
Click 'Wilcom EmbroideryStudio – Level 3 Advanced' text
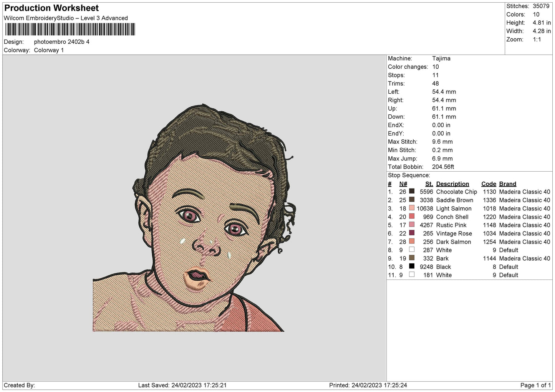[x=66, y=18]
